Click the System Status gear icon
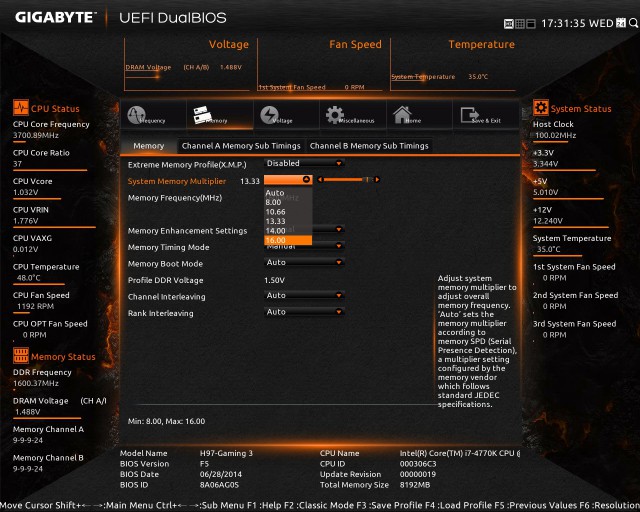 (x=541, y=108)
